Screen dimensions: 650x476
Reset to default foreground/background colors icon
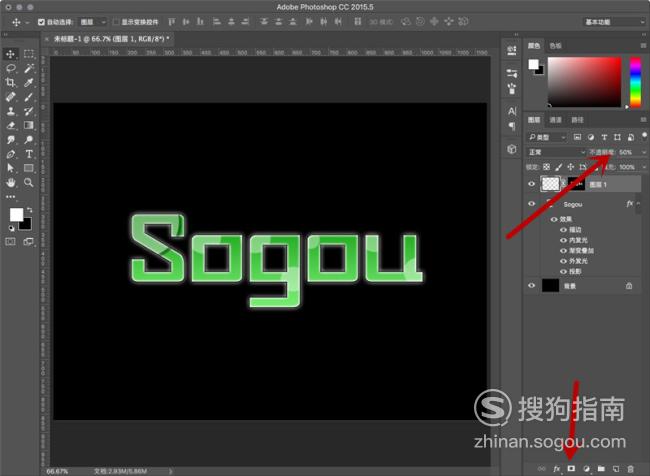pos(11,228)
